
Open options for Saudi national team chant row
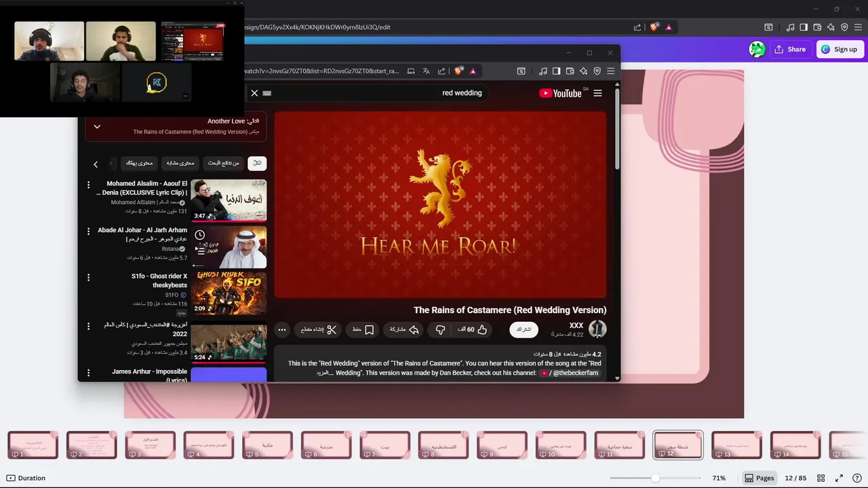coord(88,326)
